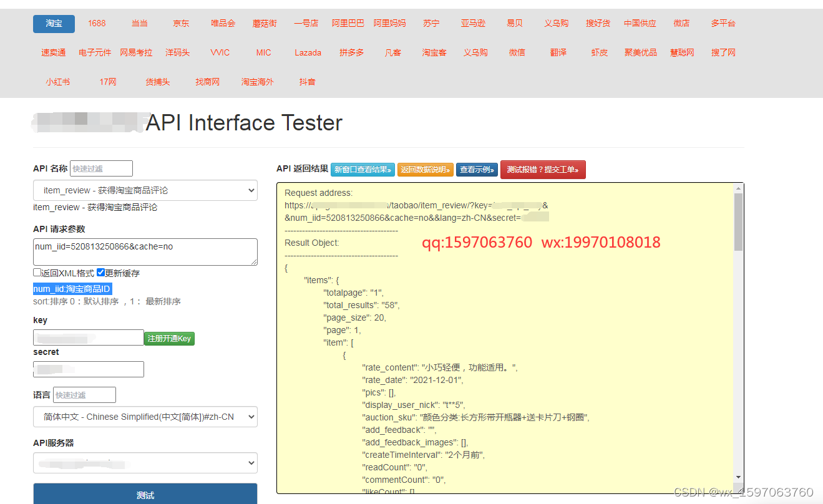Click the 测试报错？提交工单 button
Viewport: 823px width, 504px height.
[x=543, y=170]
